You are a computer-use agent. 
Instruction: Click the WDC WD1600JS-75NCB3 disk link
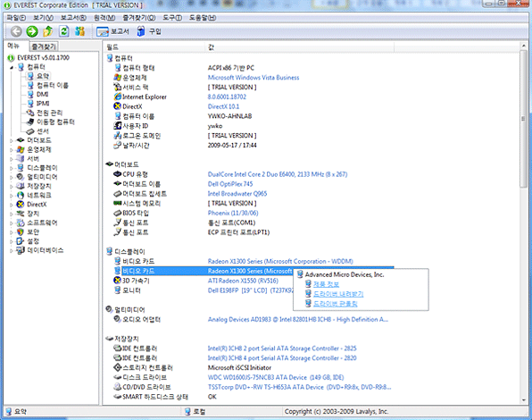(x=276, y=378)
